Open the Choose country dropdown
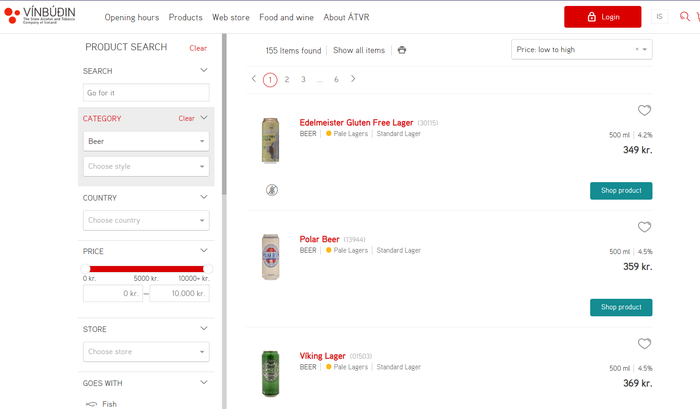The height and width of the screenshot is (409, 700). [x=146, y=220]
